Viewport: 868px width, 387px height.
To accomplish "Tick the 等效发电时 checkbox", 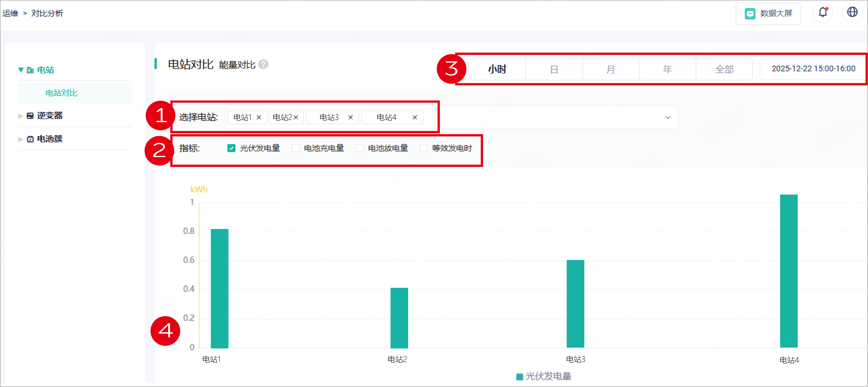I will pos(424,148).
